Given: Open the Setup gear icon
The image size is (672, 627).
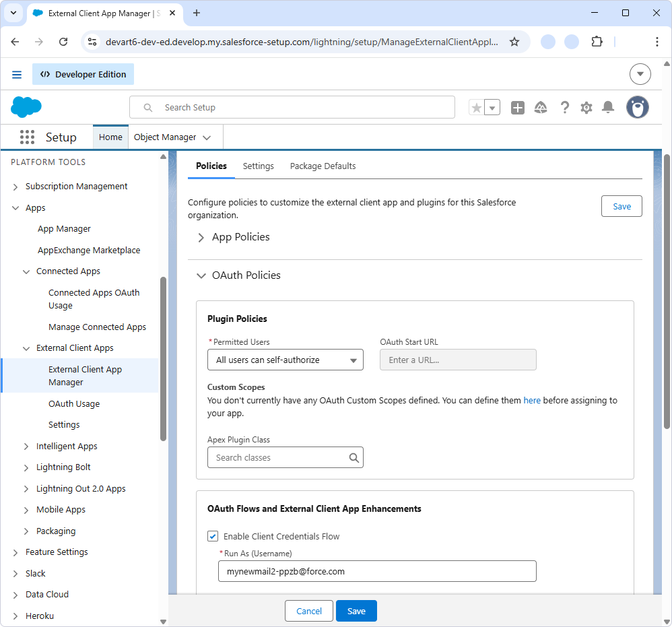Looking at the screenshot, I should (585, 107).
